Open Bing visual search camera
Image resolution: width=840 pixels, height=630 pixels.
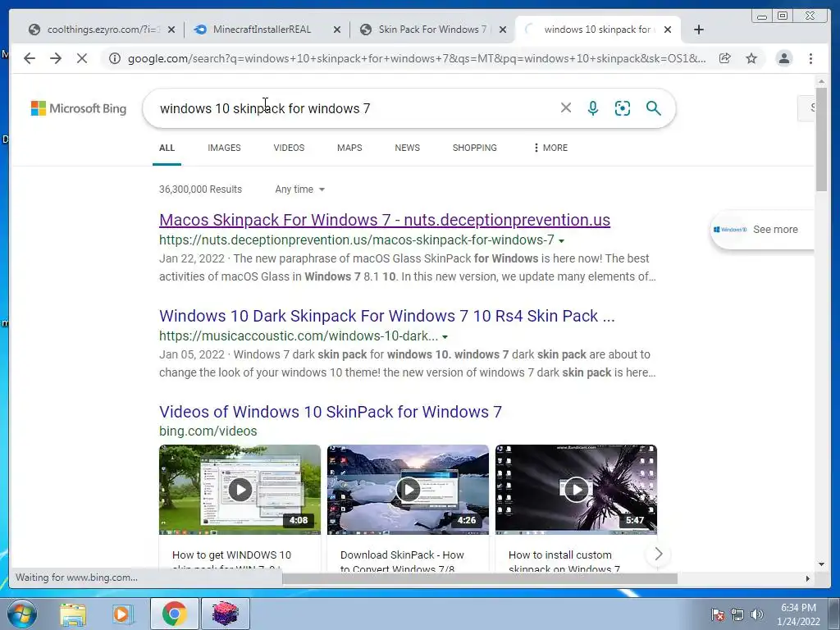[x=623, y=108]
